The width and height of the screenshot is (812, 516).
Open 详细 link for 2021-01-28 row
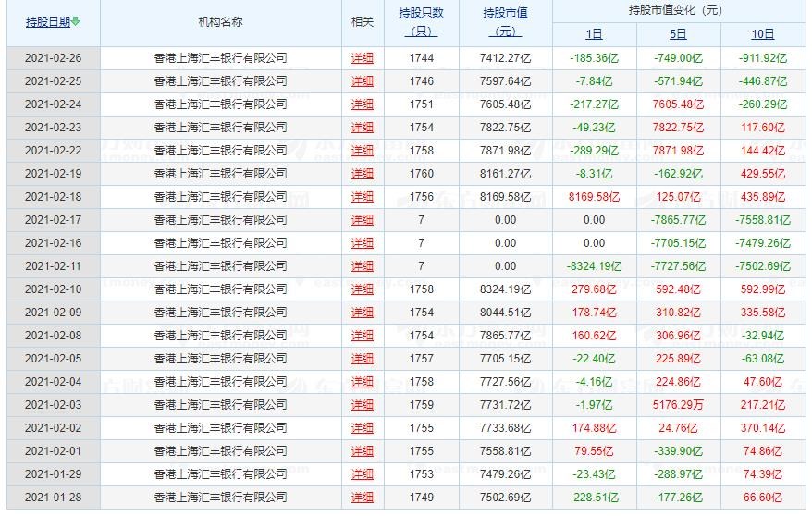click(362, 498)
